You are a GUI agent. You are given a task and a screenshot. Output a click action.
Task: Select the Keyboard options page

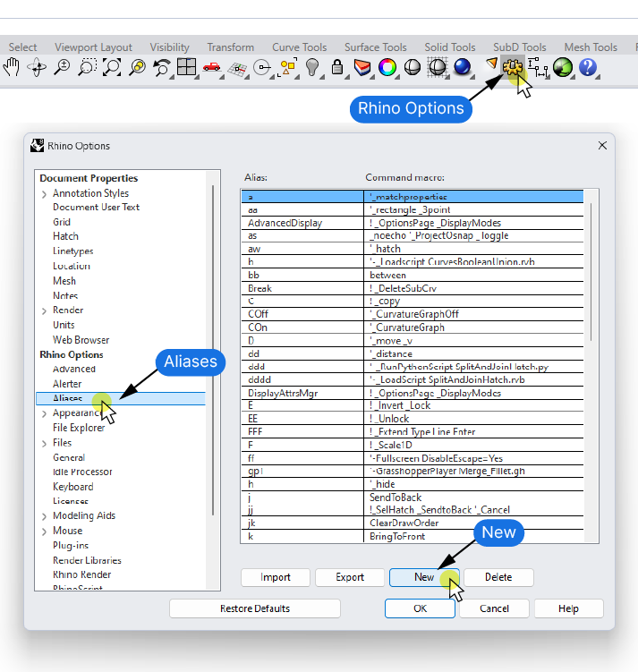(72, 487)
